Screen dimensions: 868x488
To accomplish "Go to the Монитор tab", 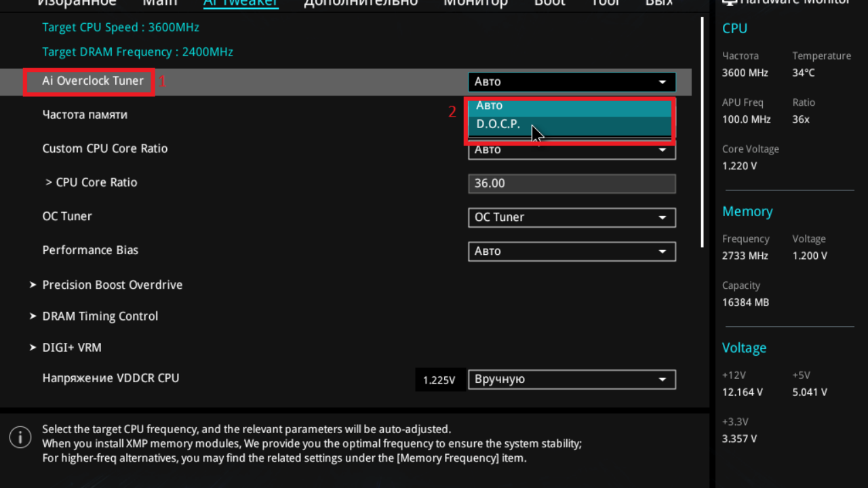I will (x=475, y=3).
